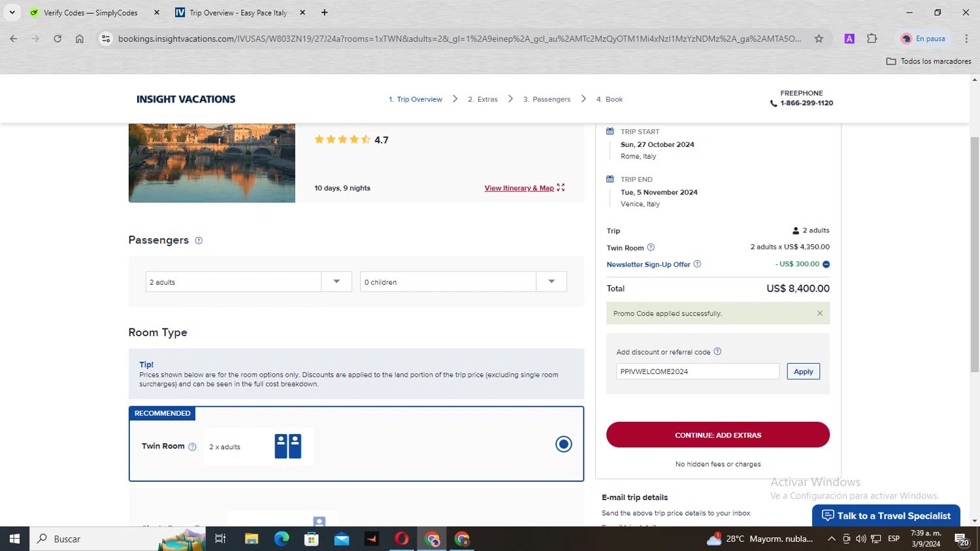
Task: Click the Newsletter Sign-Up Offer link
Action: coord(648,264)
